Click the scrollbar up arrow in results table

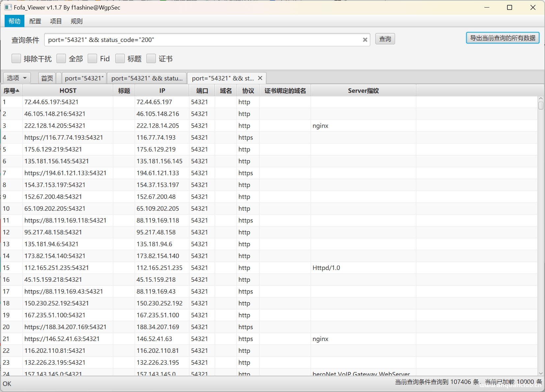click(x=540, y=98)
